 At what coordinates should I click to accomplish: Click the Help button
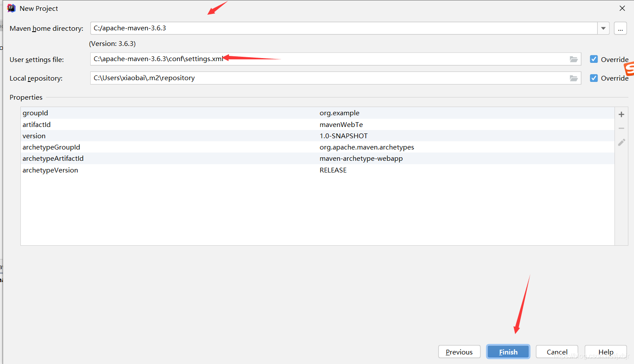coord(606,352)
